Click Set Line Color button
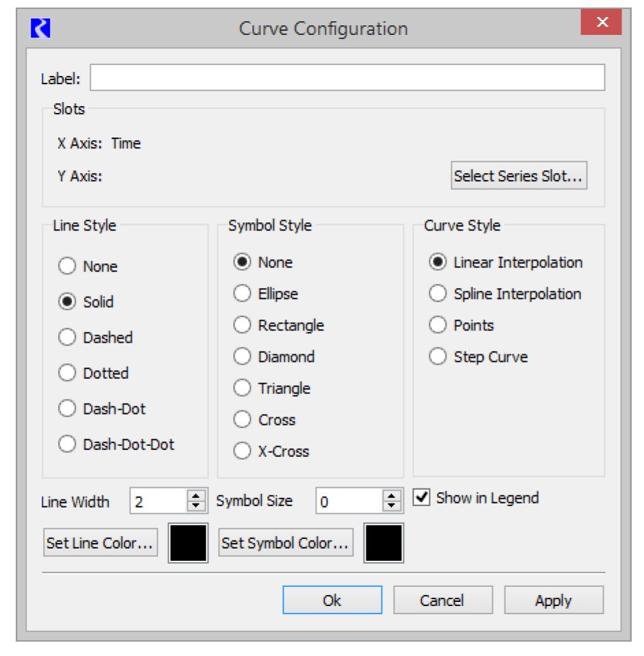The width and height of the screenshot is (644, 656). click(x=100, y=542)
